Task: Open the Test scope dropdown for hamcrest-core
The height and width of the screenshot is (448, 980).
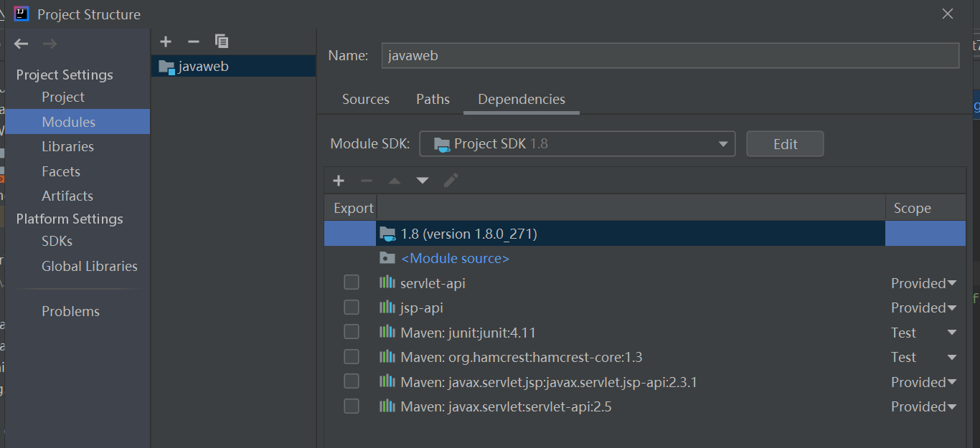Action: (x=925, y=356)
